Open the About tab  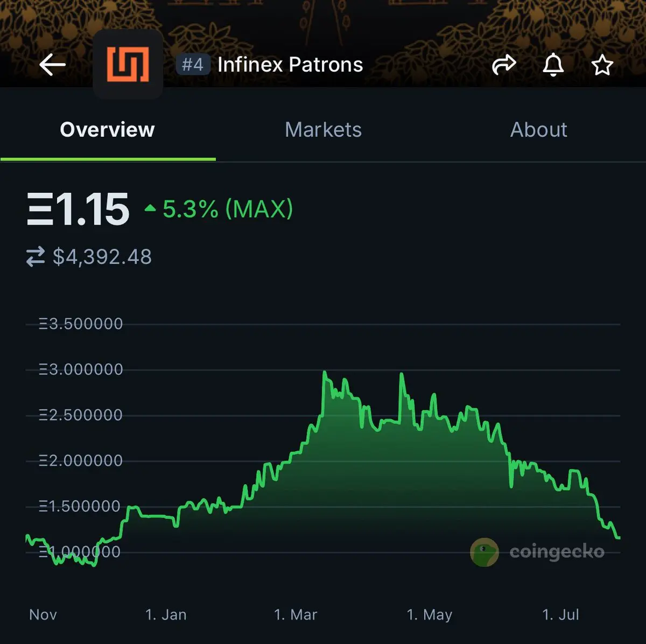pos(539,130)
